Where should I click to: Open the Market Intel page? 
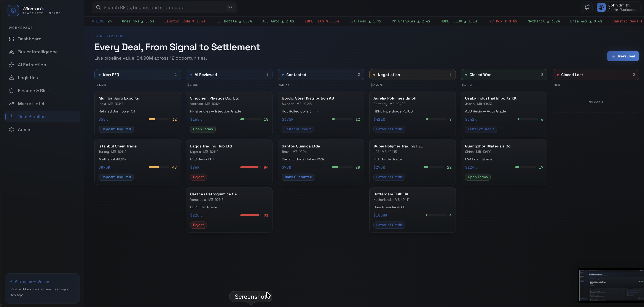click(43, 104)
